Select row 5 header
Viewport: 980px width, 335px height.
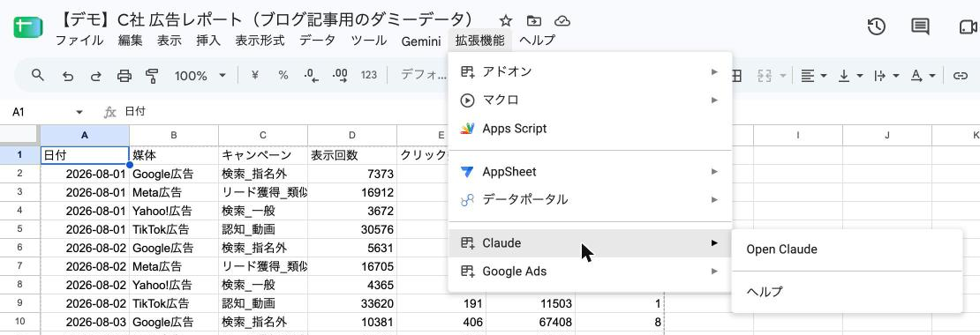coord(20,229)
